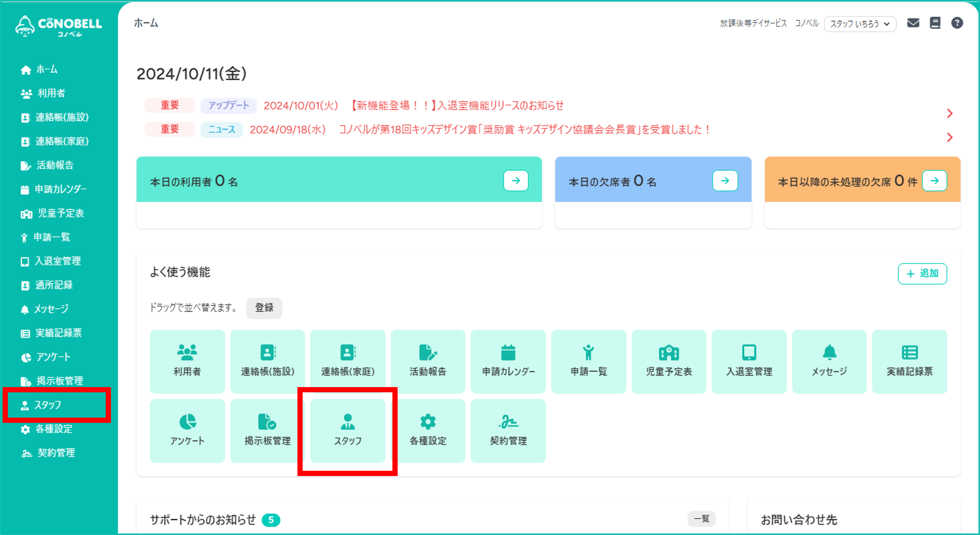
Task: Click the よく使う機能 heading
Action: 180,272
